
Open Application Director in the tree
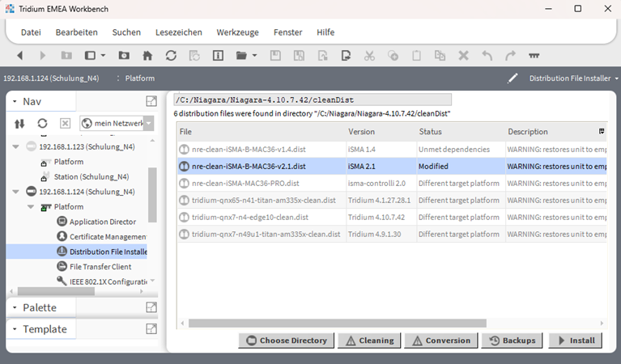[103, 222]
